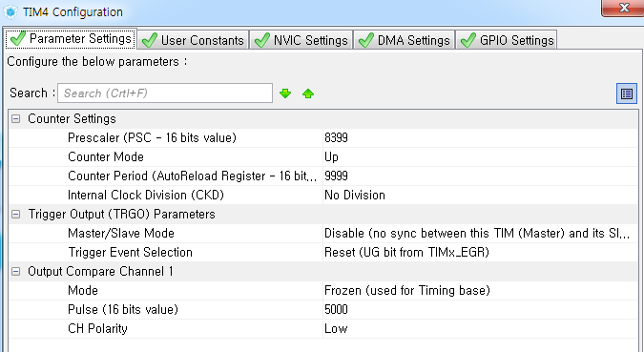644x352 pixels.
Task: Switch to the GPIO Settings tab
Action: [x=507, y=40]
